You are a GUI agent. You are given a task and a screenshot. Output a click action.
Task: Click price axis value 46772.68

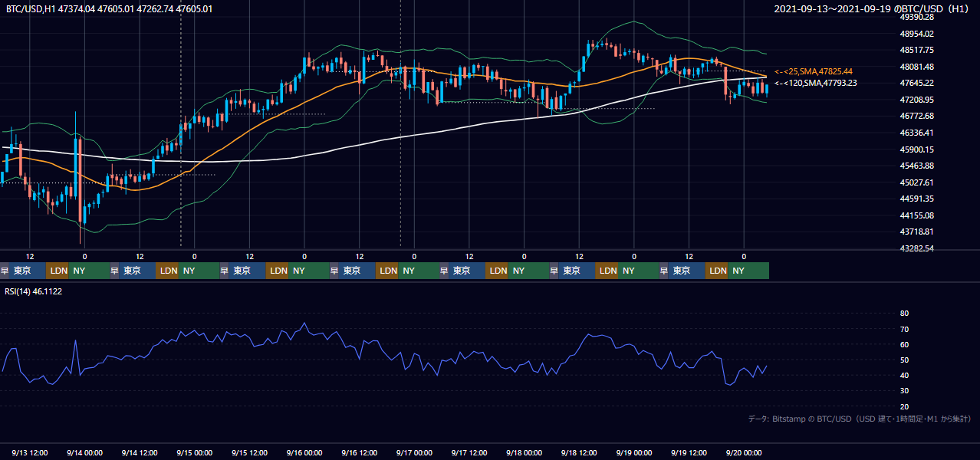[x=916, y=116]
